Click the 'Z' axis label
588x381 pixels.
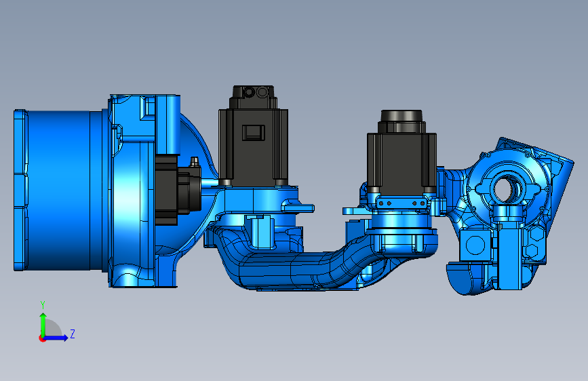click(73, 334)
